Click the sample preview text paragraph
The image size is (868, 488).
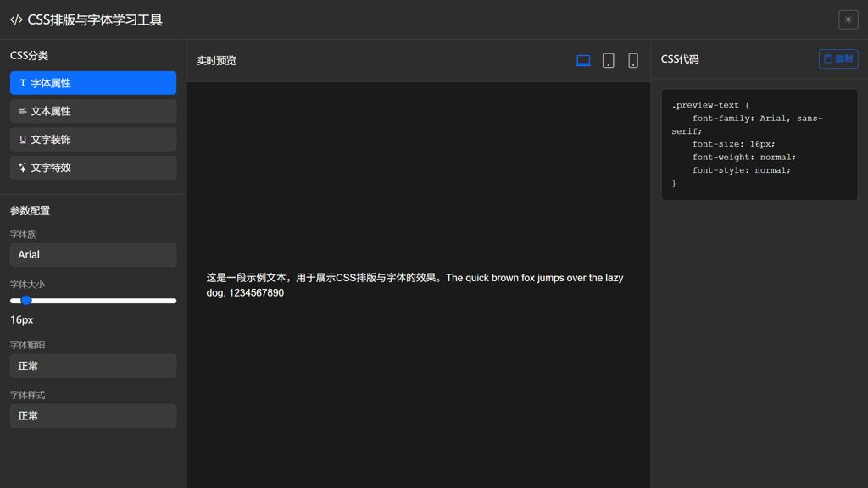click(415, 285)
